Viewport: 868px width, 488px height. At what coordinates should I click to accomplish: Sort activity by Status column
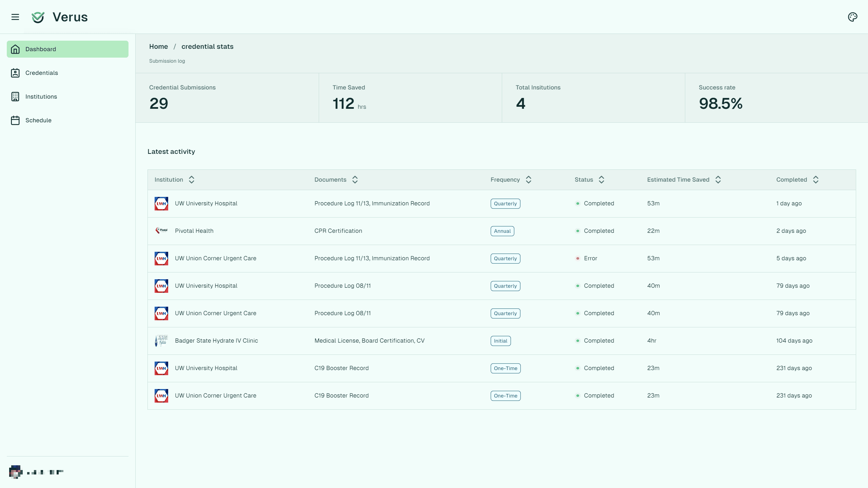pyautogui.click(x=601, y=180)
